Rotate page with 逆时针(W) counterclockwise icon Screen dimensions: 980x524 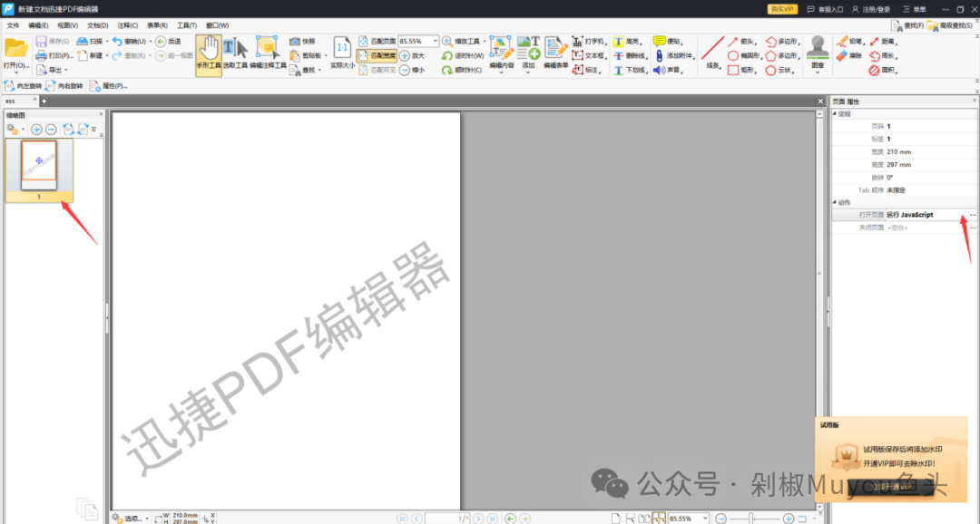click(x=446, y=55)
